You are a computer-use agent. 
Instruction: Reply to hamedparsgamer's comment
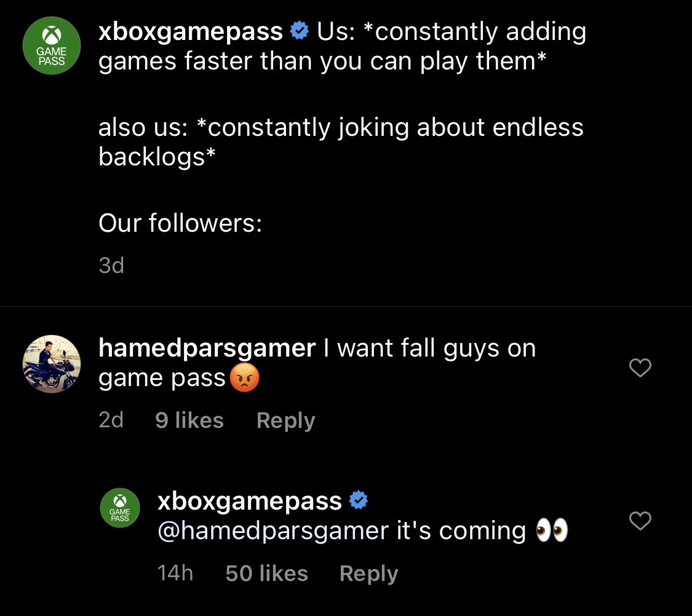click(285, 421)
